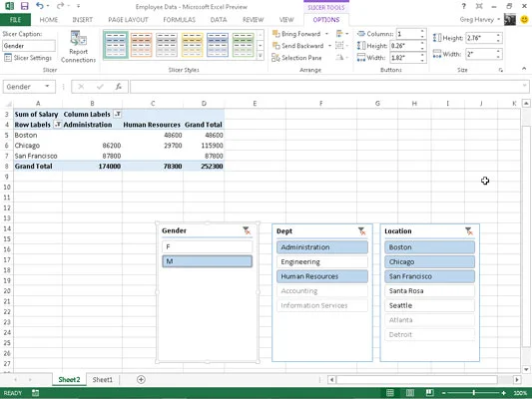Switch to Page Layout view in status bar
The image size is (532, 399).
(x=410, y=393)
